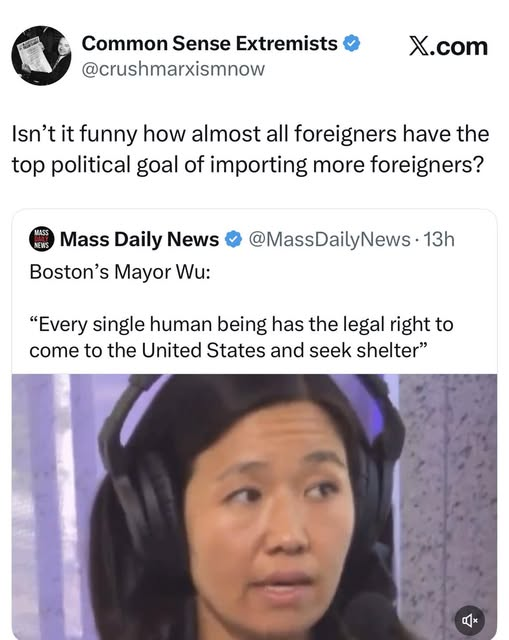The image size is (509, 640).
Task: Visit the @crushmarxismnow handle
Action: [173, 69]
